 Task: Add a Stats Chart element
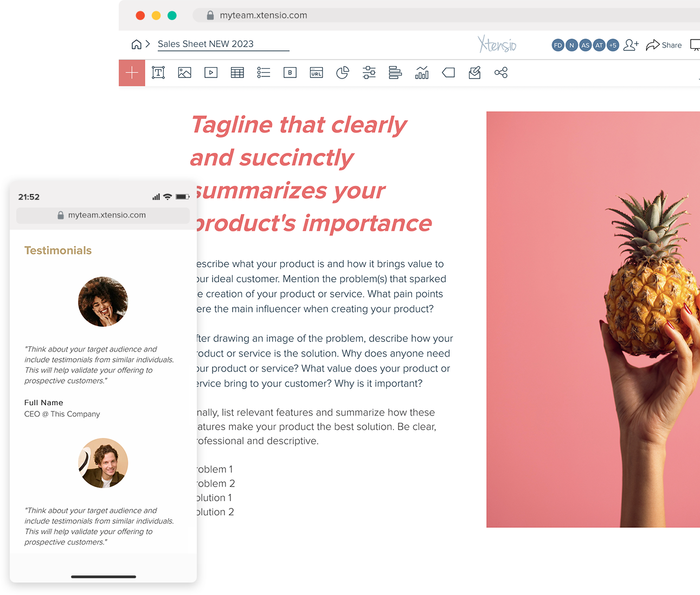click(x=421, y=72)
